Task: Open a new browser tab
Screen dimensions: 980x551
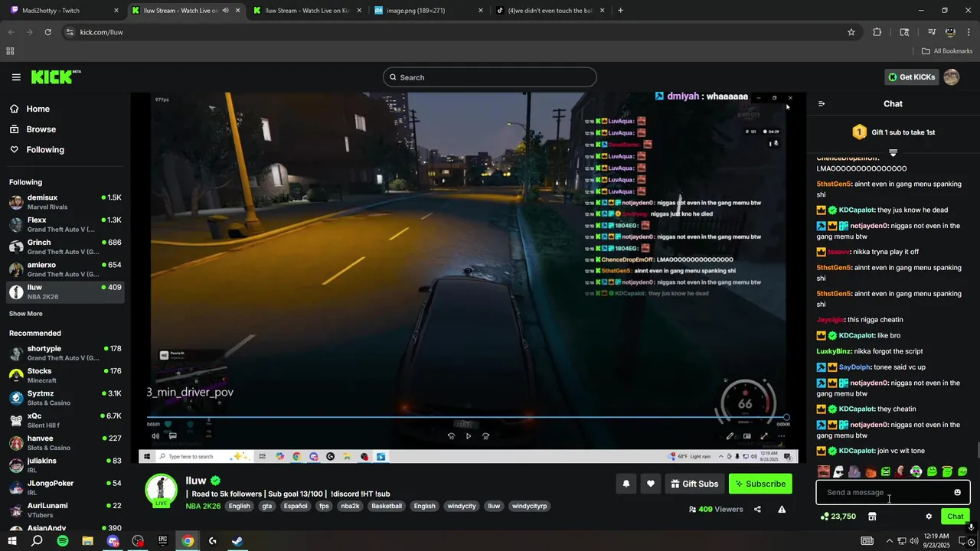Action: click(x=620, y=11)
